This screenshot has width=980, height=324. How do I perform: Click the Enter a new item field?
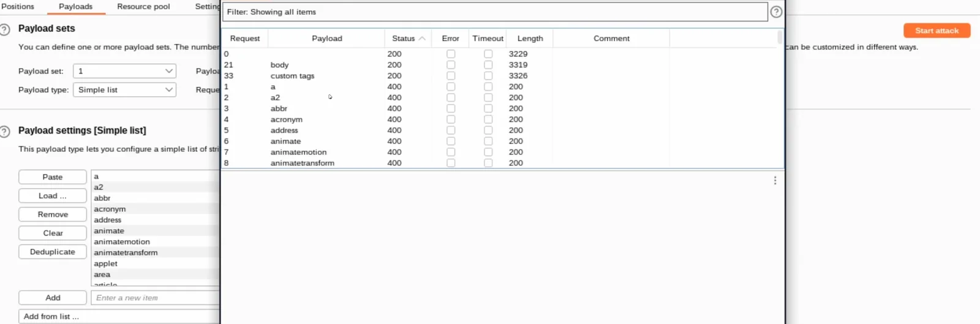155,298
